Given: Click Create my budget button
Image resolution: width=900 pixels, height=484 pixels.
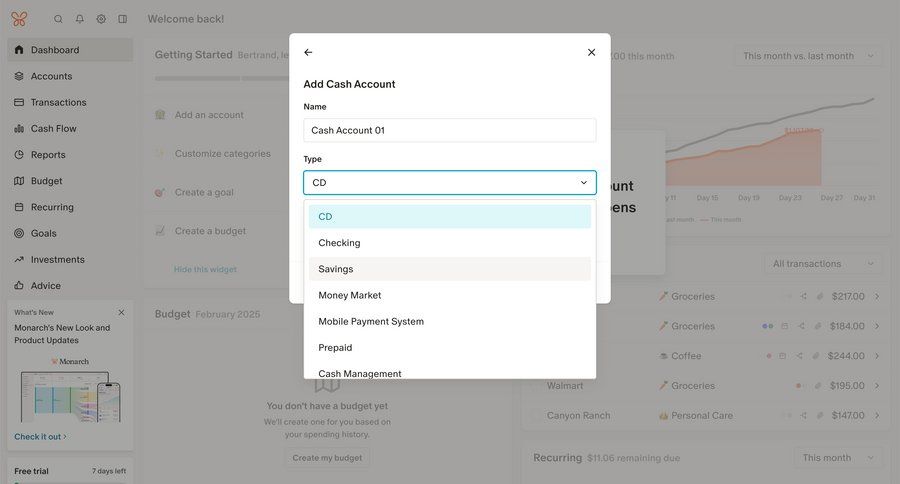Looking at the screenshot, I should pos(327,458).
